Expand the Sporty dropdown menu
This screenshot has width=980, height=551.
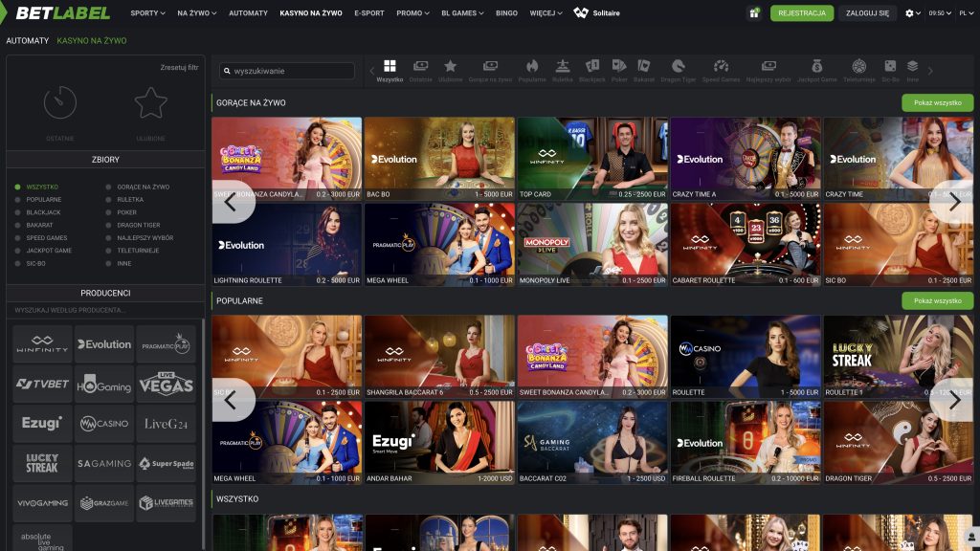coord(147,12)
